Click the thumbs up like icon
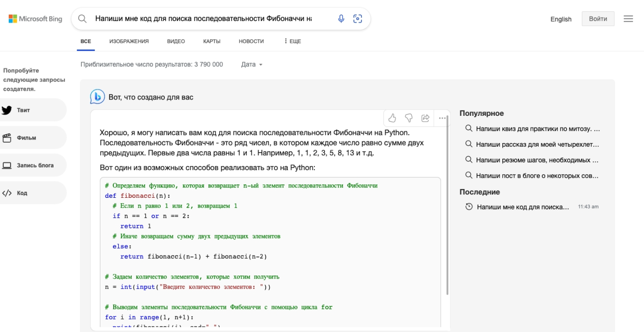The width and height of the screenshot is (644, 332). coord(392,118)
